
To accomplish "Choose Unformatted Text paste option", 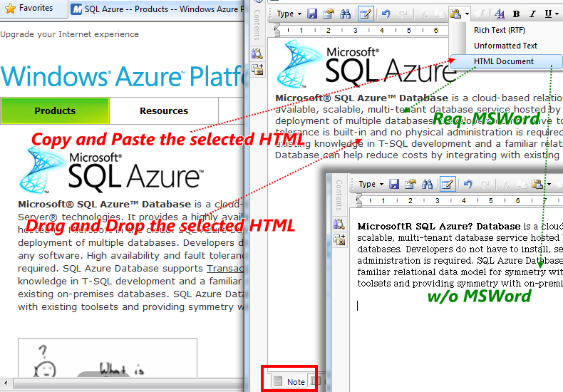I will coord(505,46).
